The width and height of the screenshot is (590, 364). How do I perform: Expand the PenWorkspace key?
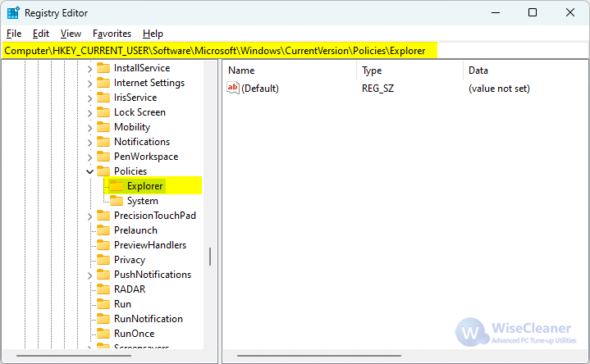89,157
